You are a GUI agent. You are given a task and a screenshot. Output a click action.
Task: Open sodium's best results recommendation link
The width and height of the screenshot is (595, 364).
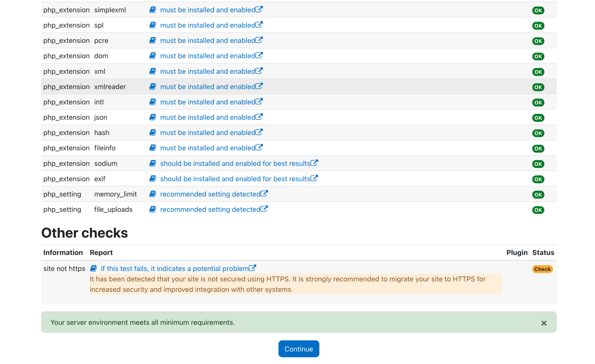pos(235,163)
